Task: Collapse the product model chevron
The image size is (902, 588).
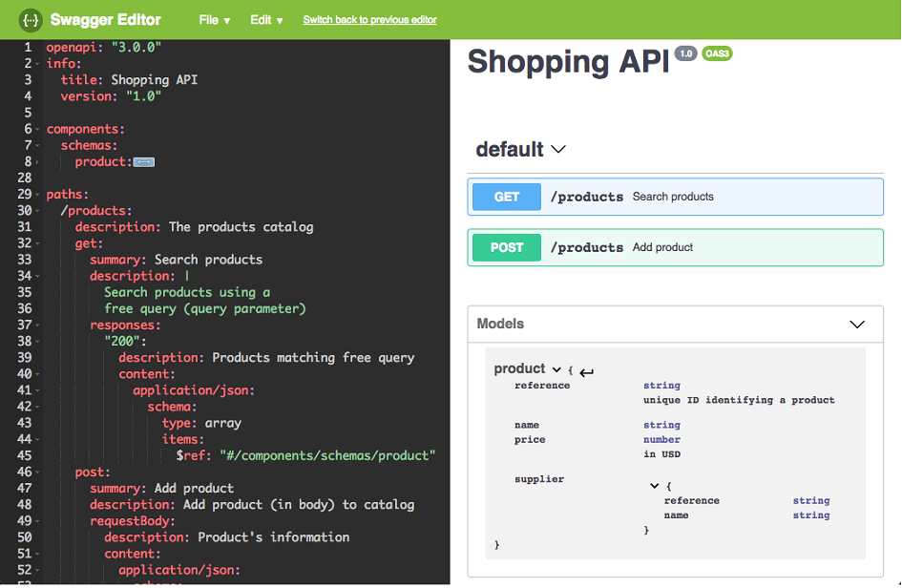Action: coord(556,369)
